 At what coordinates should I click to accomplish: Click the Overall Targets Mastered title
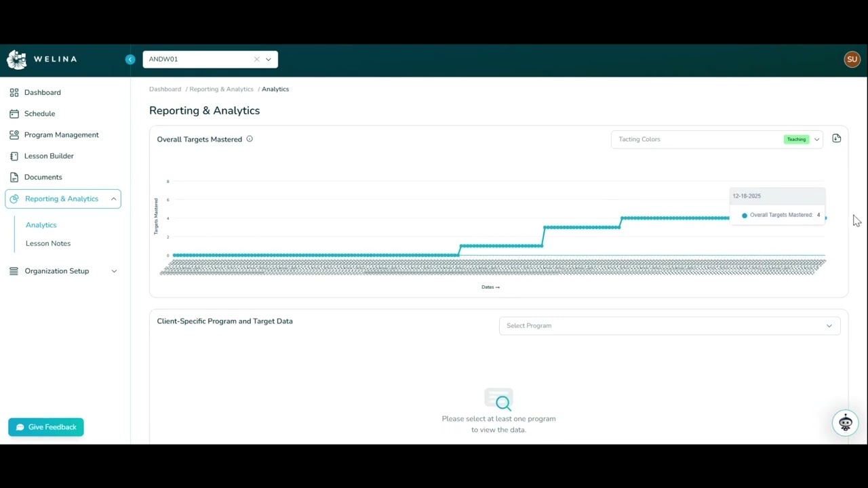(x=199, y=140)
